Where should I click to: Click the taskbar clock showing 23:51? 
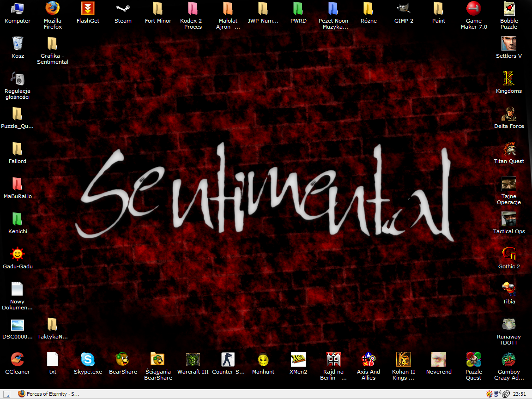520,394
